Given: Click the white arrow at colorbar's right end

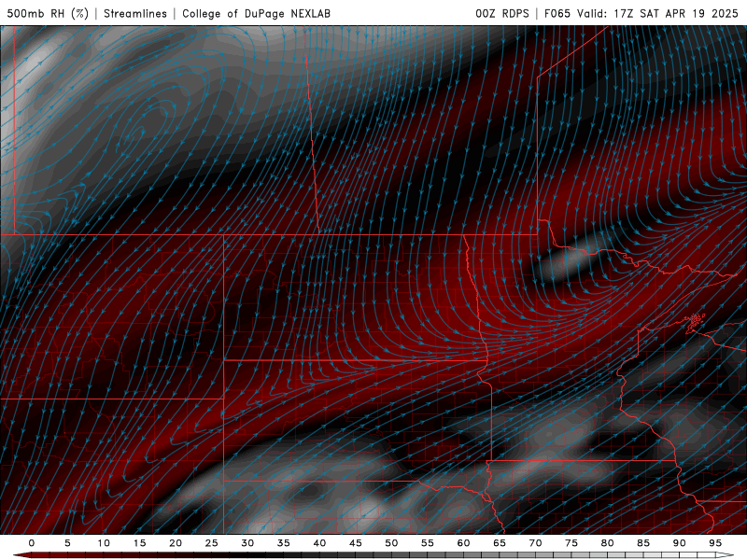Looking at the screenshot, I should (x=726, y=555).
